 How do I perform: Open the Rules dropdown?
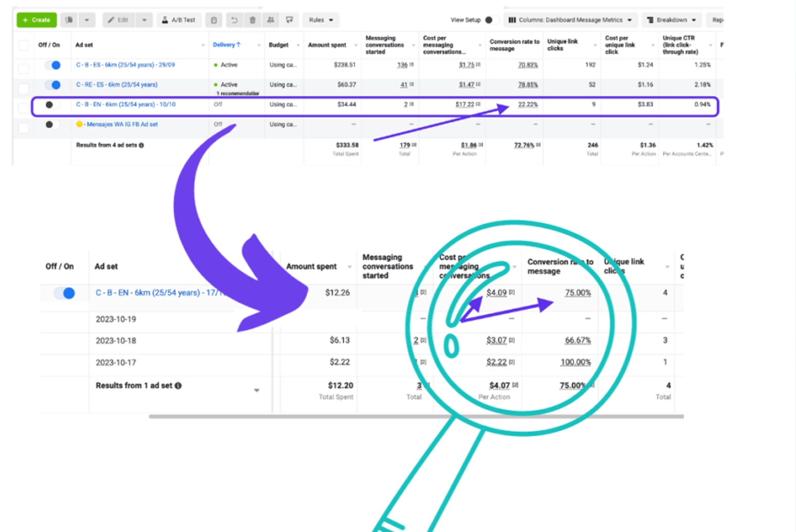tap(321, 20)
